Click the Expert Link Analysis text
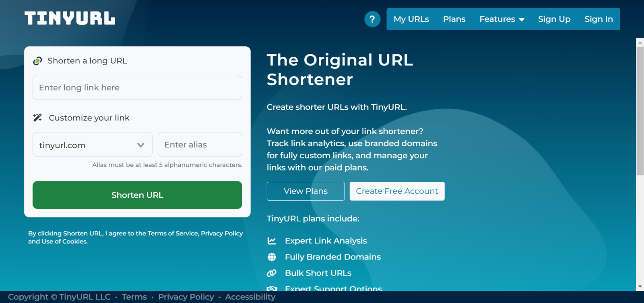The width and height of the screenshot is (644, 303). click(x=326, y=241)
